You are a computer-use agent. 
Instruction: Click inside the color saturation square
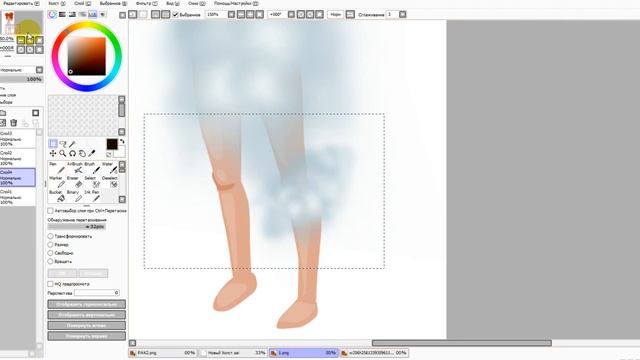[x=87, y=56]
